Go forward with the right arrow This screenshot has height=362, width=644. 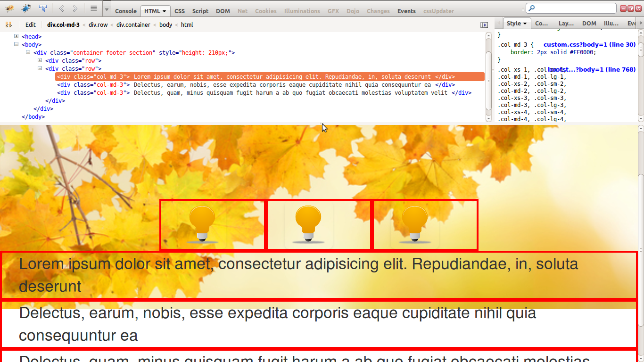point(75,8)
